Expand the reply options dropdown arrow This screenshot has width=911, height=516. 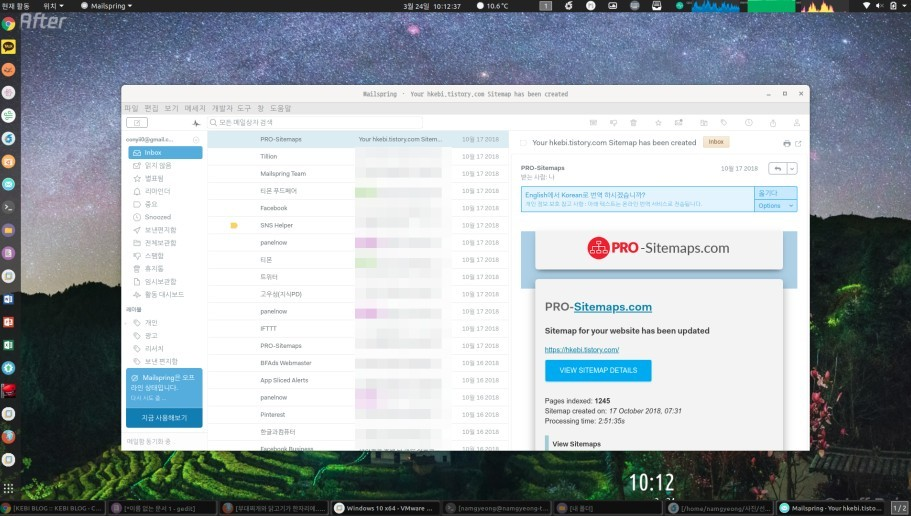[792, 169]
